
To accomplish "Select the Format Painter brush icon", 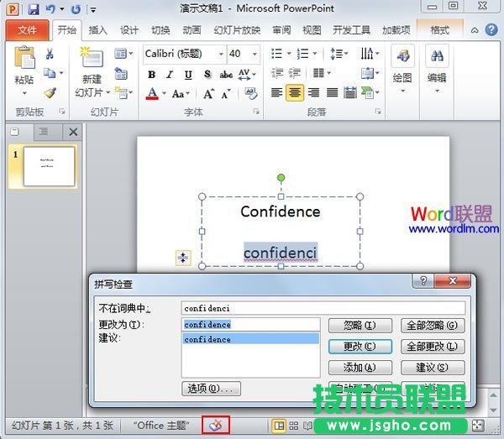I will pos(50,93).
